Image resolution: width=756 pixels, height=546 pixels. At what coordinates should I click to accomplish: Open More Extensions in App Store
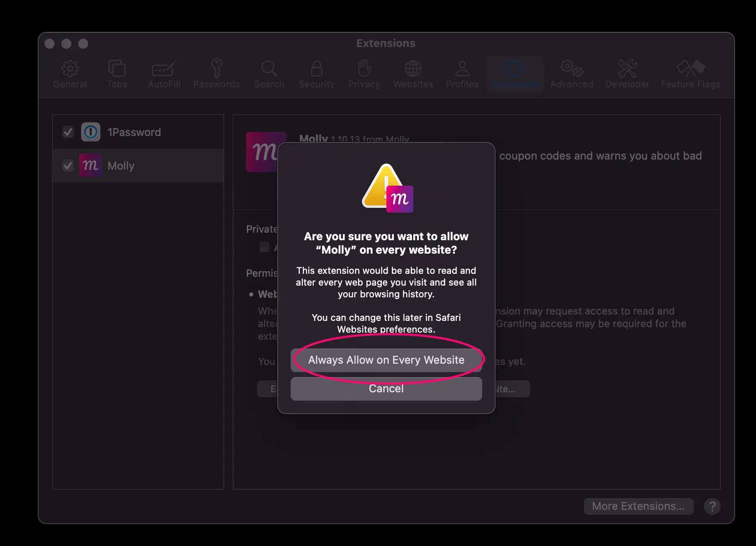638,506
